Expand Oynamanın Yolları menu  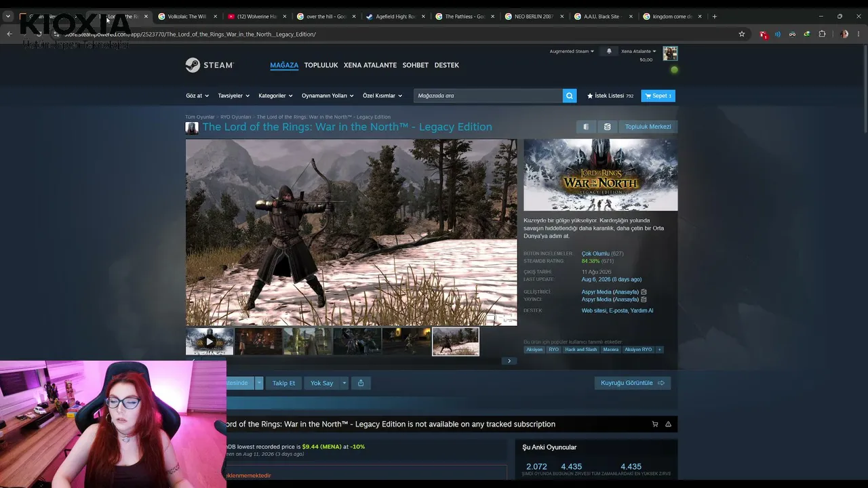pyautogui.click(x=328, y=96)
